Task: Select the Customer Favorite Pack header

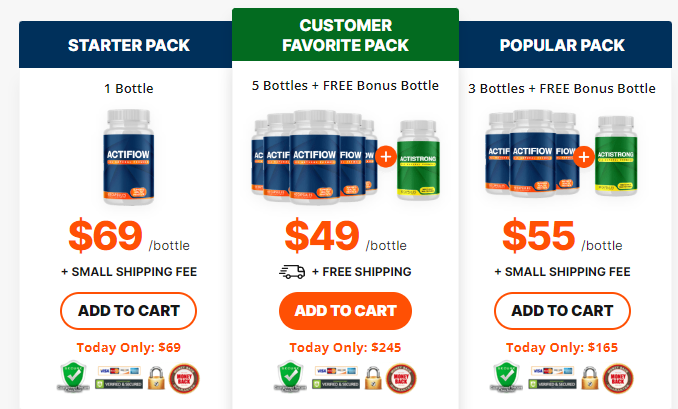Action: (345, 38)
